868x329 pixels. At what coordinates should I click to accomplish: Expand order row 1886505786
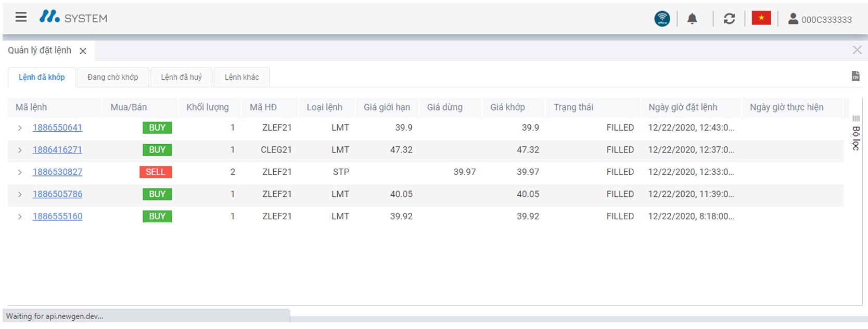coord(20,195)
